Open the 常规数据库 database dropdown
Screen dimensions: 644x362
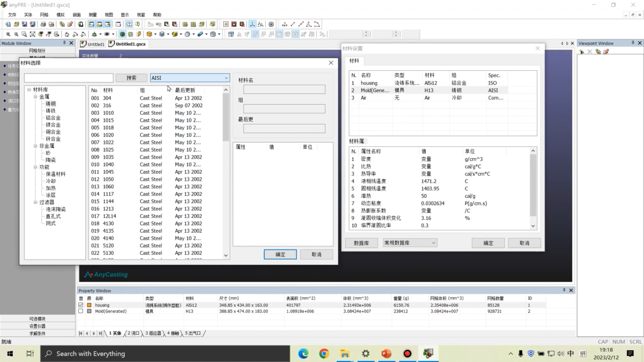coord(410,243)
